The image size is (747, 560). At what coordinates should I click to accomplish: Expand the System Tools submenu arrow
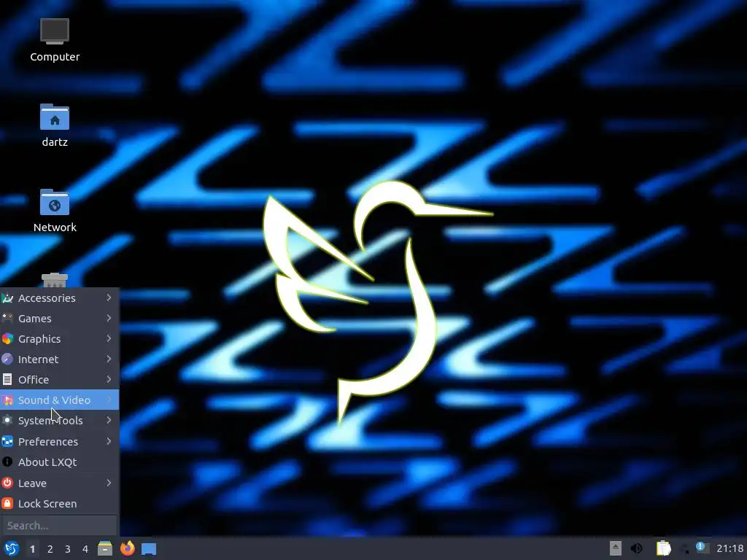109,420
